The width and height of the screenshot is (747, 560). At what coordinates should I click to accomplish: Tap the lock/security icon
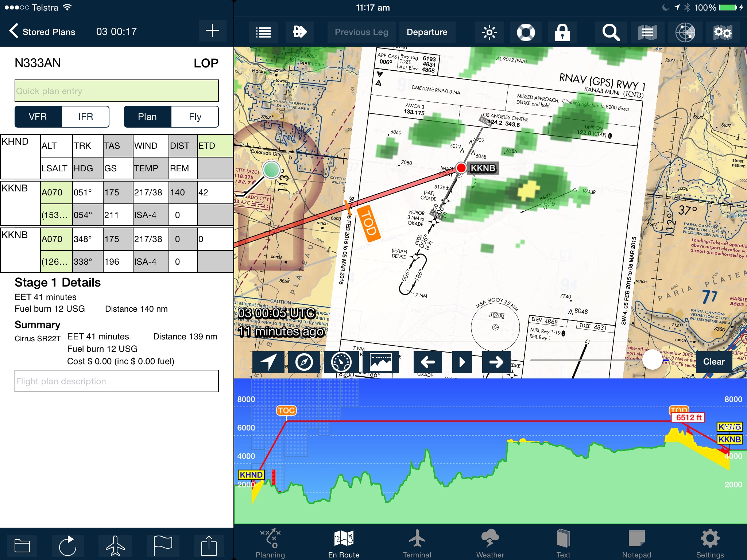[562, 32]
